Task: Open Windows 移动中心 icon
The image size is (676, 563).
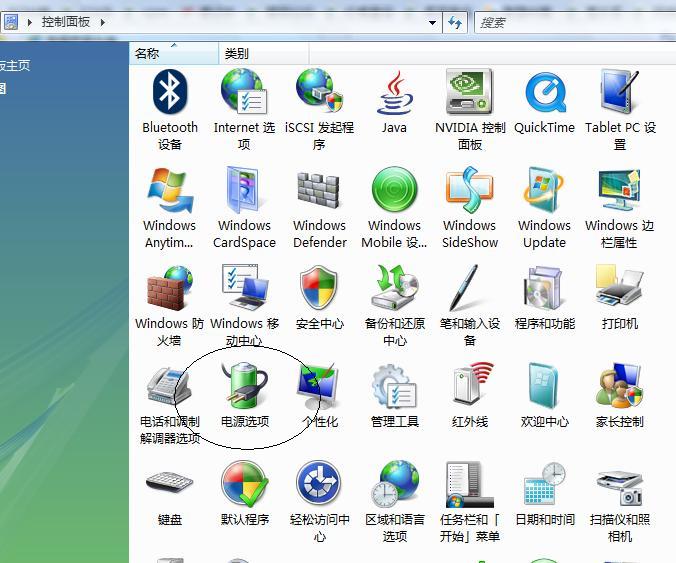Action: [x=244, y=288]
